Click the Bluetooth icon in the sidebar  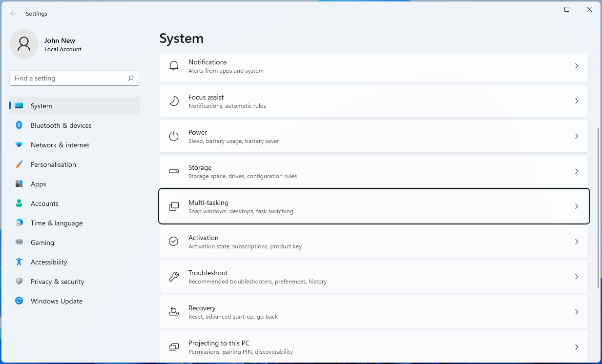pyautogui.click(x=19, y=125)
